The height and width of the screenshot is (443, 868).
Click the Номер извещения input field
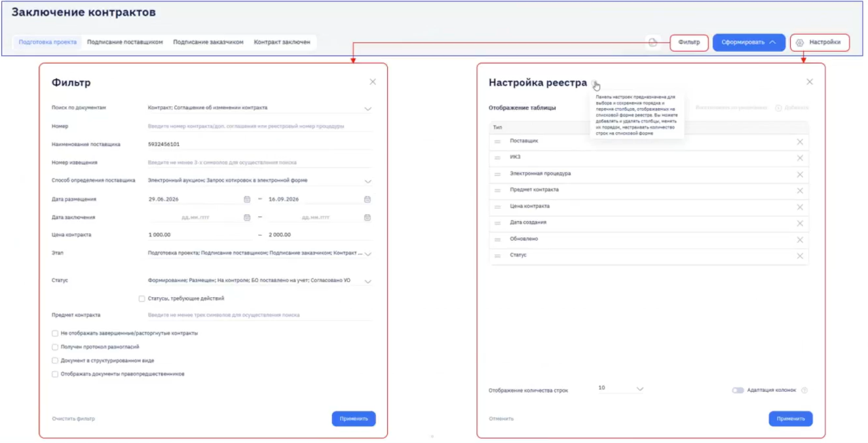(259, 163)
